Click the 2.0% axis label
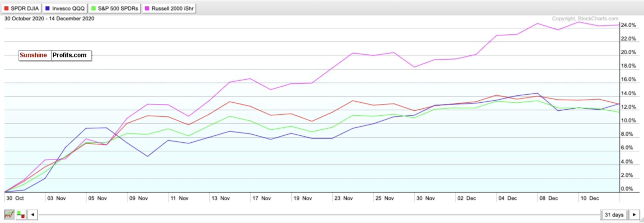The width and height of the screenshot is (644, 223). [x=627, y=175]
